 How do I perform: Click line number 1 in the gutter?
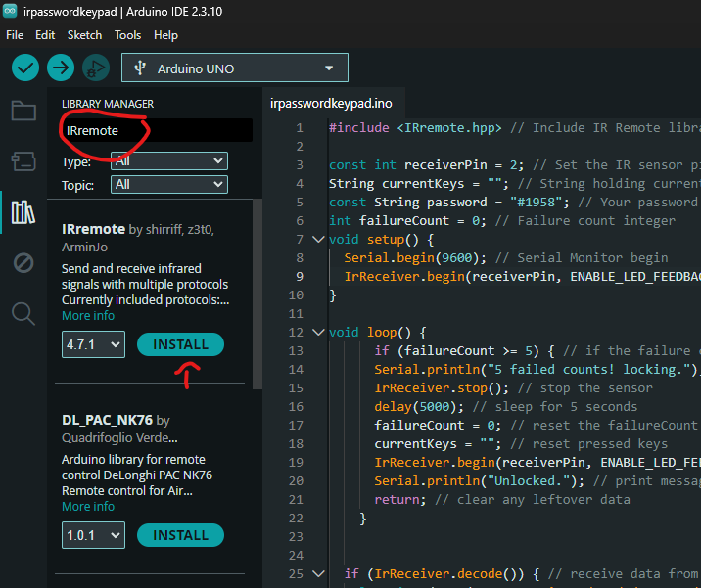[x=299, y=128]
